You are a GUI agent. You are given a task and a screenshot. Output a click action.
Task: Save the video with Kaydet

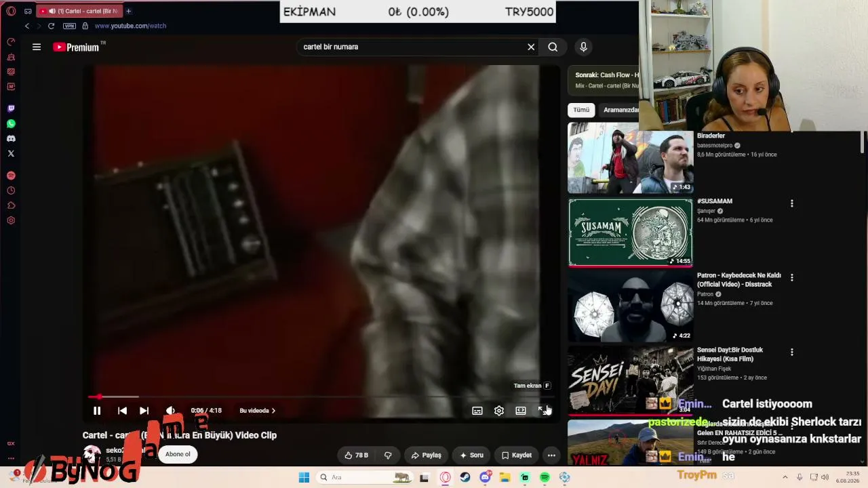pyautogui.click(x=517, y=455)
